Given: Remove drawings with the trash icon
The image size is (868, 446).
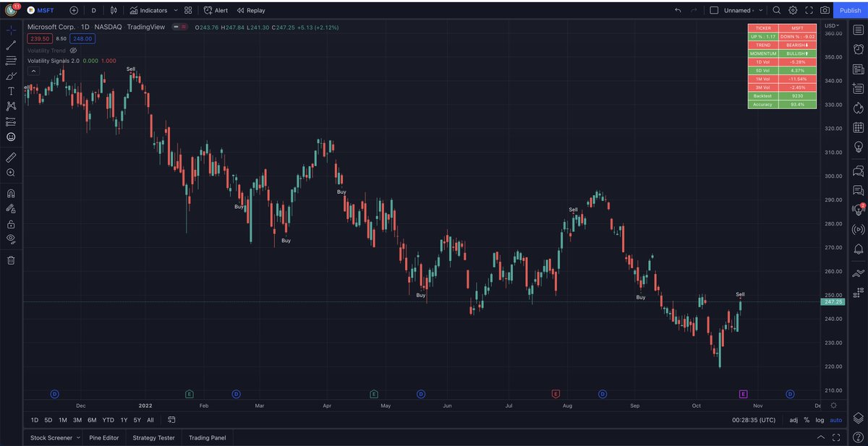Looking at the screenshot, I should pos(11,260).
